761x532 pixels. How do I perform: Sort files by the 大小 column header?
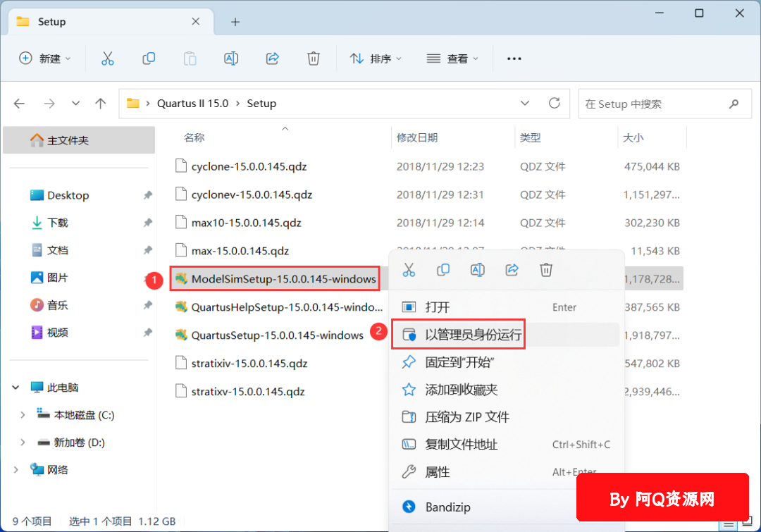click(x=633, y=138)
